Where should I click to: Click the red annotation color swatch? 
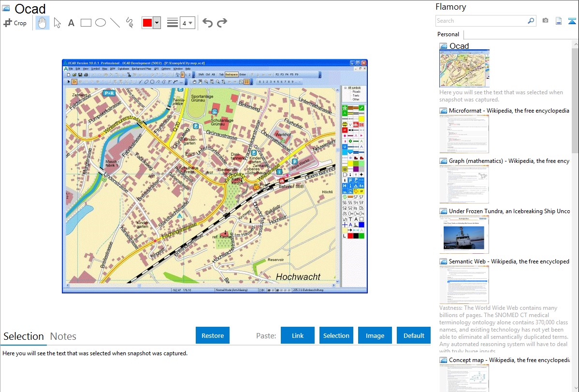[x=147, y=23]
